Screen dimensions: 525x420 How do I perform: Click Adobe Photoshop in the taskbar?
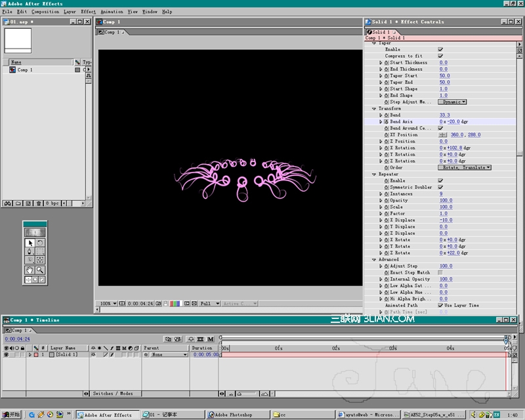[233, 415]
